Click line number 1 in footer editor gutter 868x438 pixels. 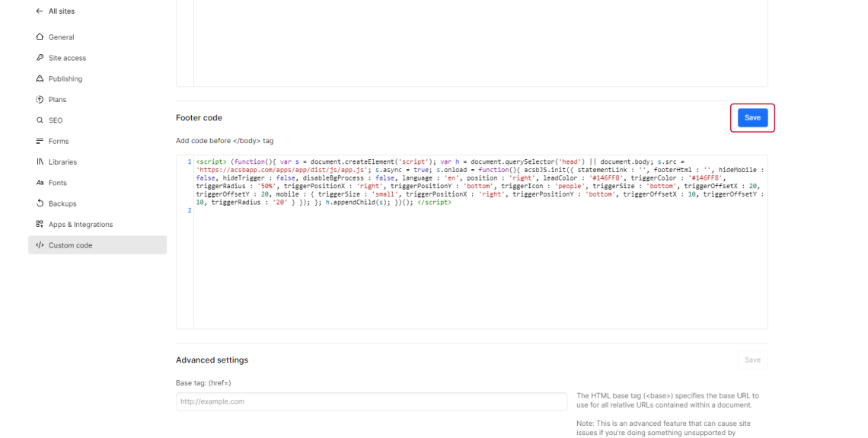[189, 161]
